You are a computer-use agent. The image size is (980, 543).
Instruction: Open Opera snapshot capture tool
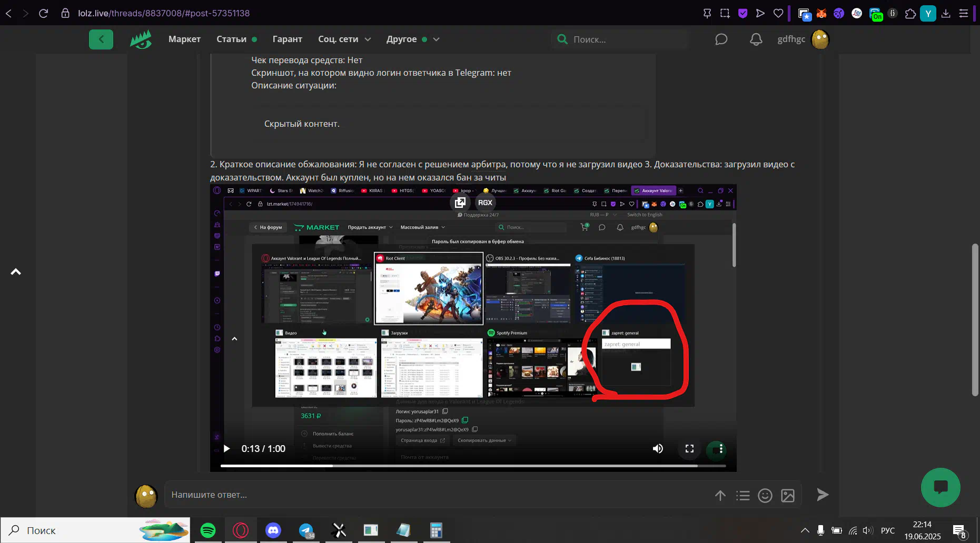(725, 13)
